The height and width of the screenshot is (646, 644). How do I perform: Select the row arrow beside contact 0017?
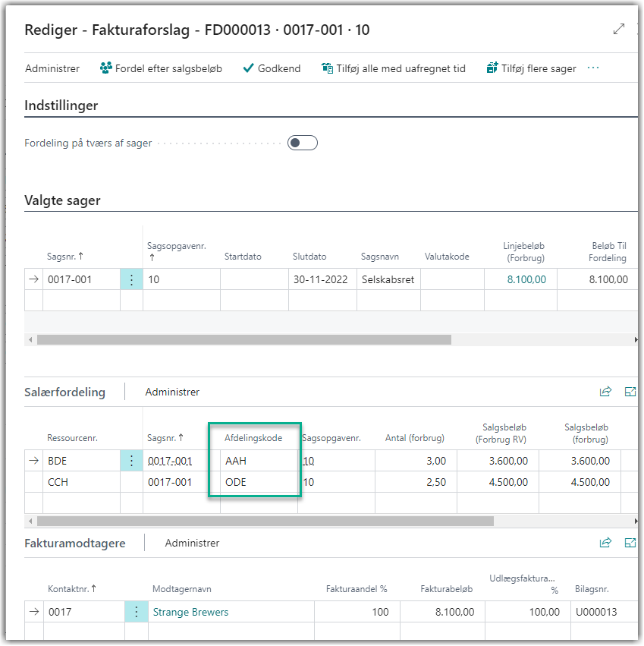(x=34, y=612)
